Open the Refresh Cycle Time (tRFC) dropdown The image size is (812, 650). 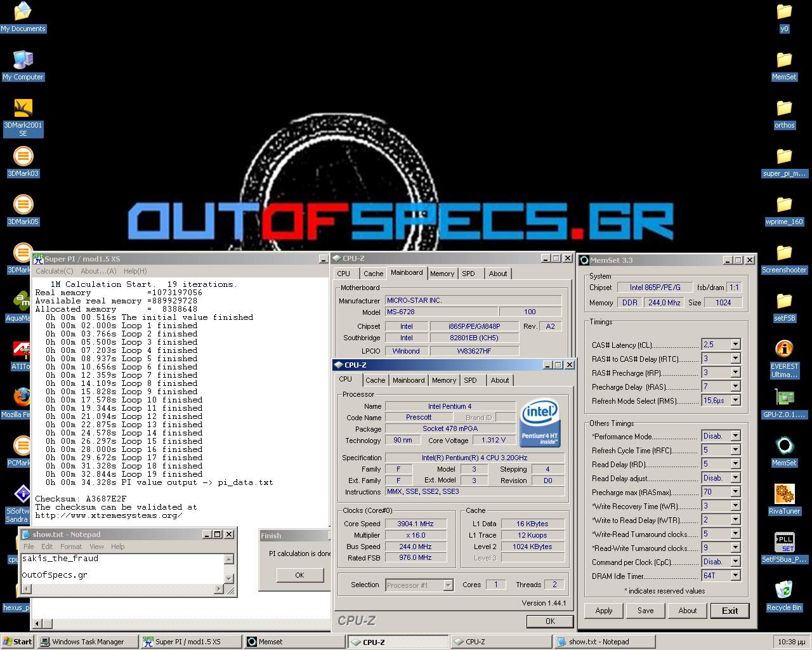tap(735, 450)
